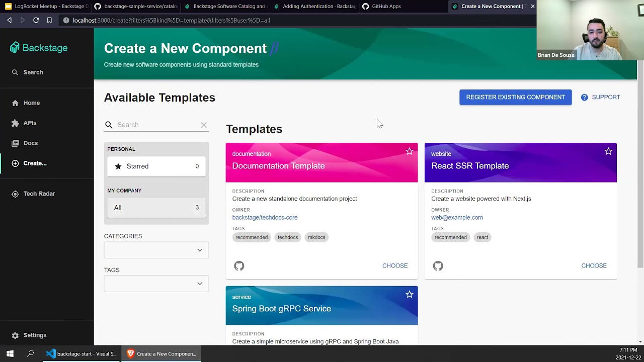This screenshot has height=362, width=644.
Task: Star the Documentation Template
Action: [410, 151]
